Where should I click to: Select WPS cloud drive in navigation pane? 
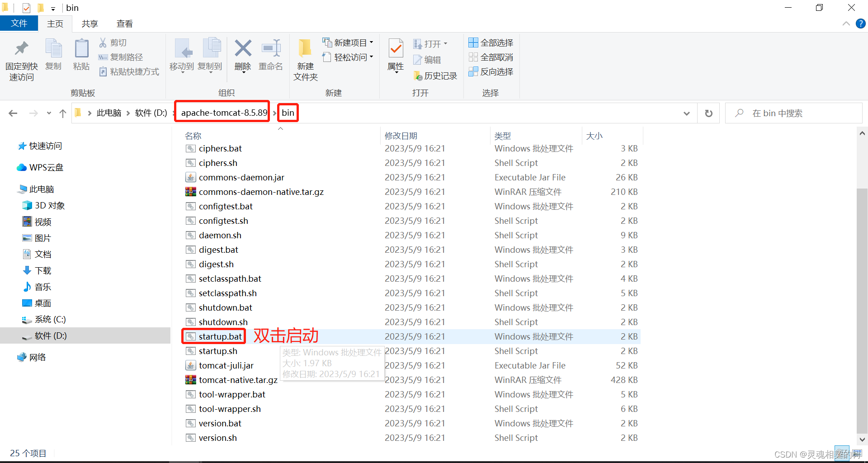click(40, 167)
